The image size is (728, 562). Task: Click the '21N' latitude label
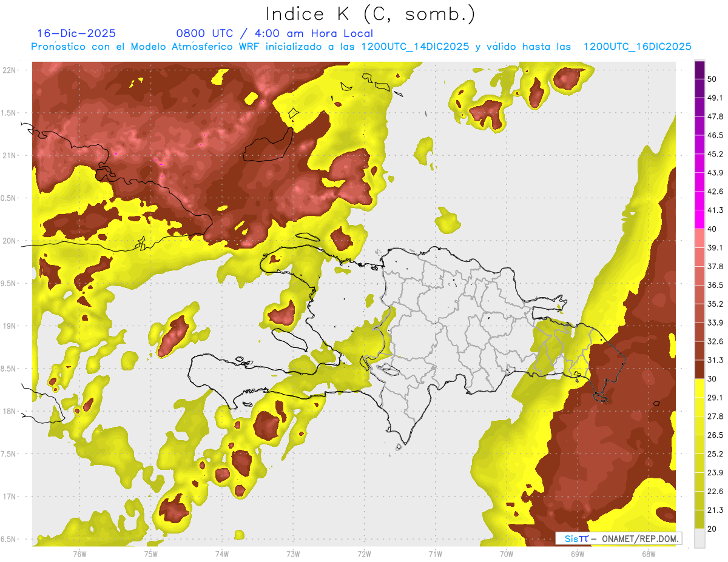tap(10, 156)
